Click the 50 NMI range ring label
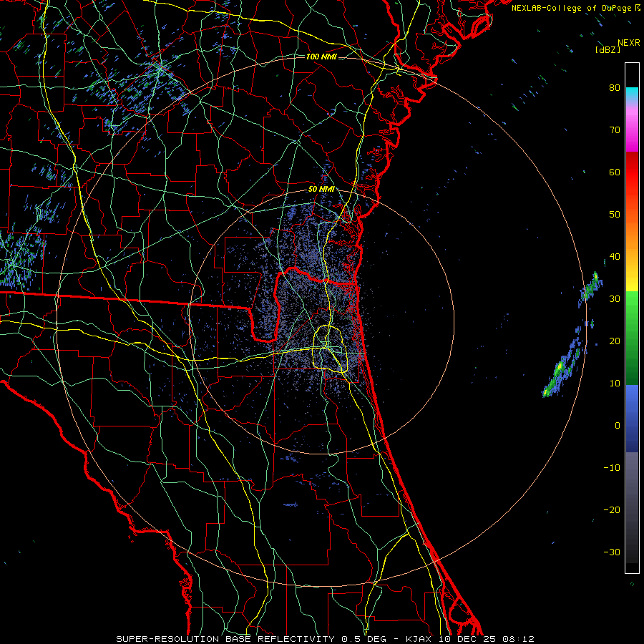 pyautogui.click(x=321, y=190)
